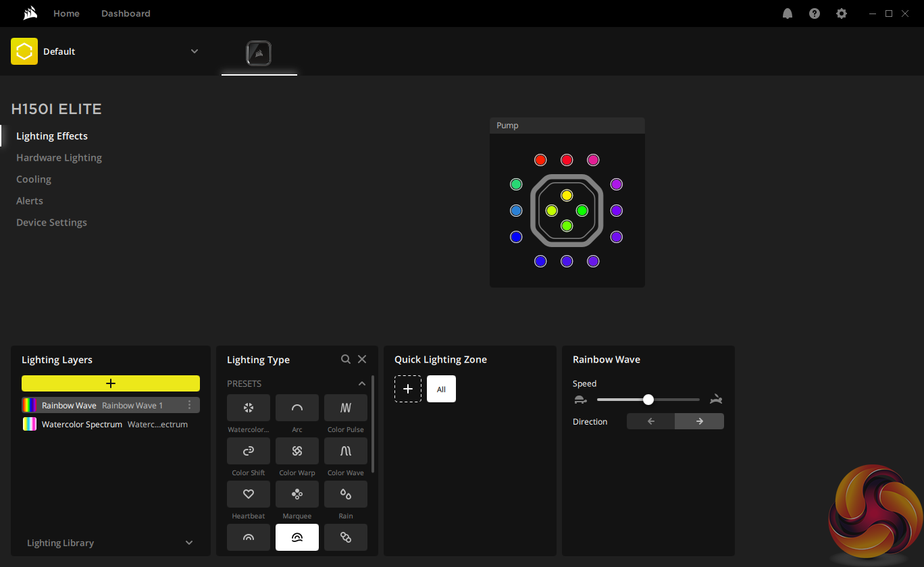Set wave direction to right arrow
This screenshot has width=924, height=567.
tap(700, 421)
